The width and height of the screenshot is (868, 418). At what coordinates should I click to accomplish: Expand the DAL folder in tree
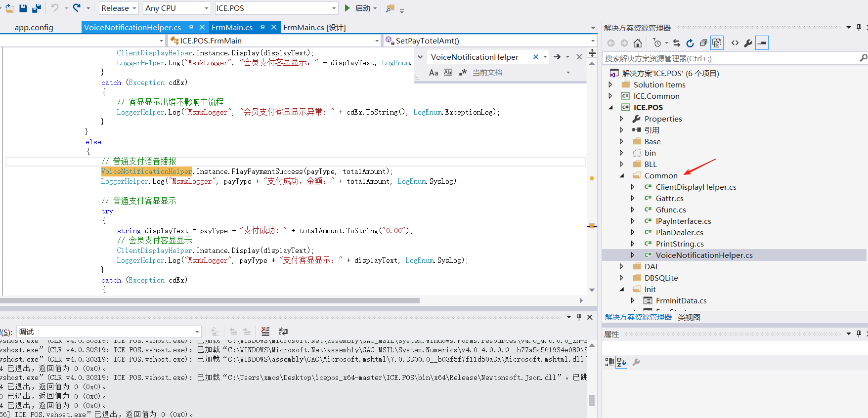click(622, 266)
